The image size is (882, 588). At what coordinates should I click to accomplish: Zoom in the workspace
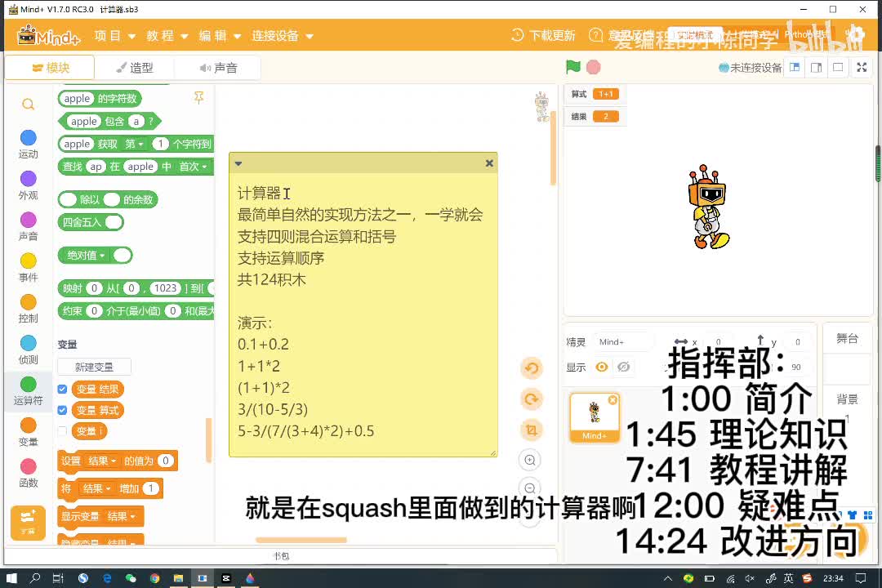530,460
